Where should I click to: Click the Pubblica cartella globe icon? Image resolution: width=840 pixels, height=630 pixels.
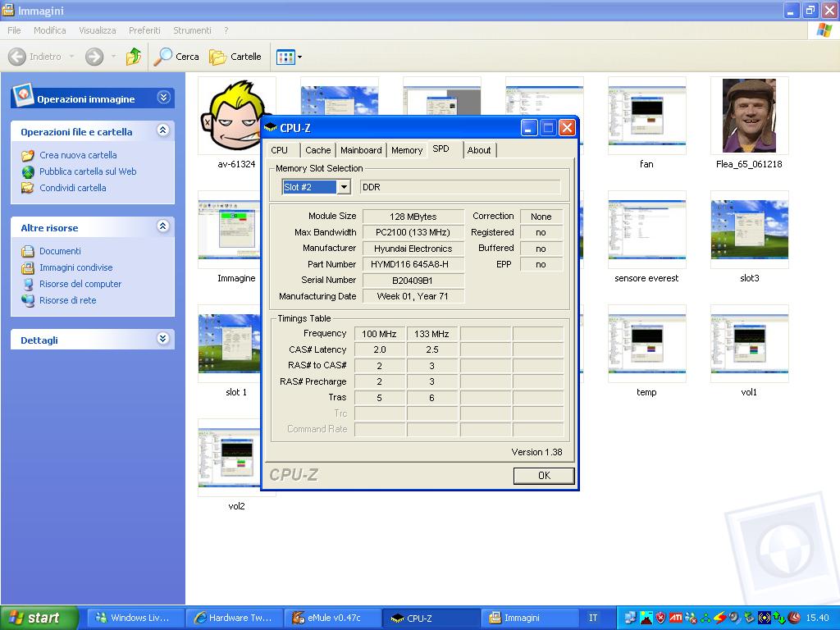click(x=28, y=172)
